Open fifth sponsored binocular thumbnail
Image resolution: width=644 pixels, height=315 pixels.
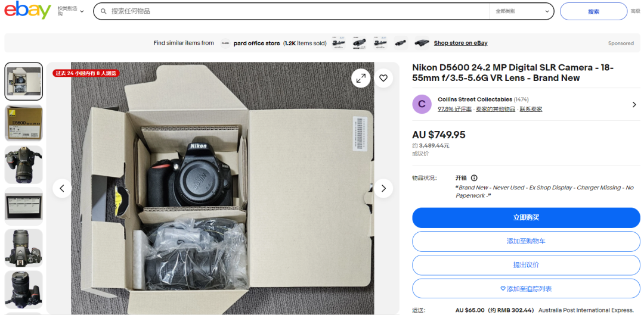(422, 43)
